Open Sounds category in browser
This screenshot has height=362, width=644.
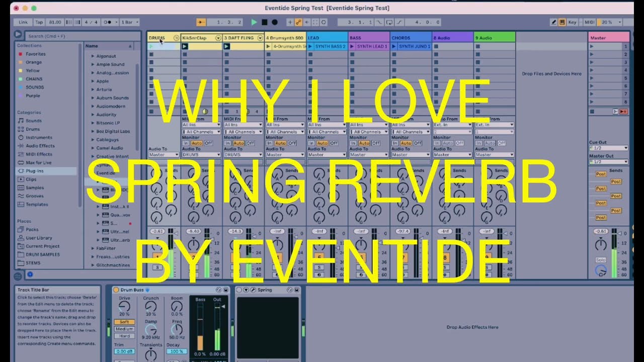34,121
